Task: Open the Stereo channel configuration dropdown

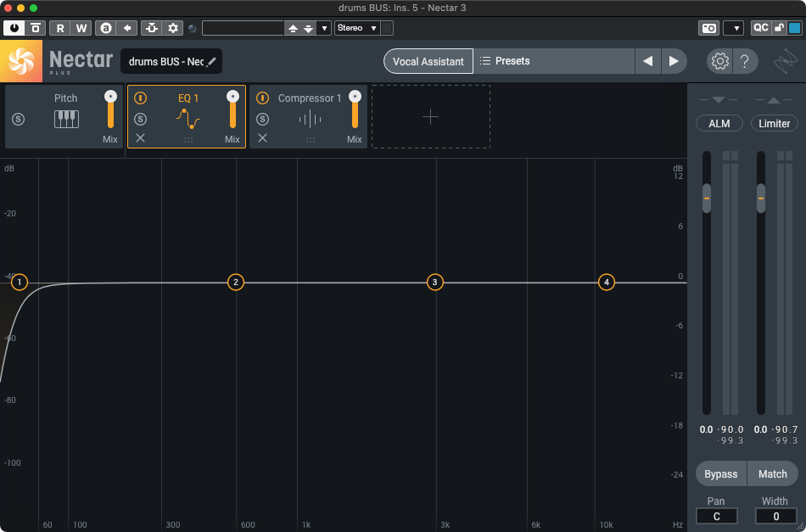Action: [357, 28]
